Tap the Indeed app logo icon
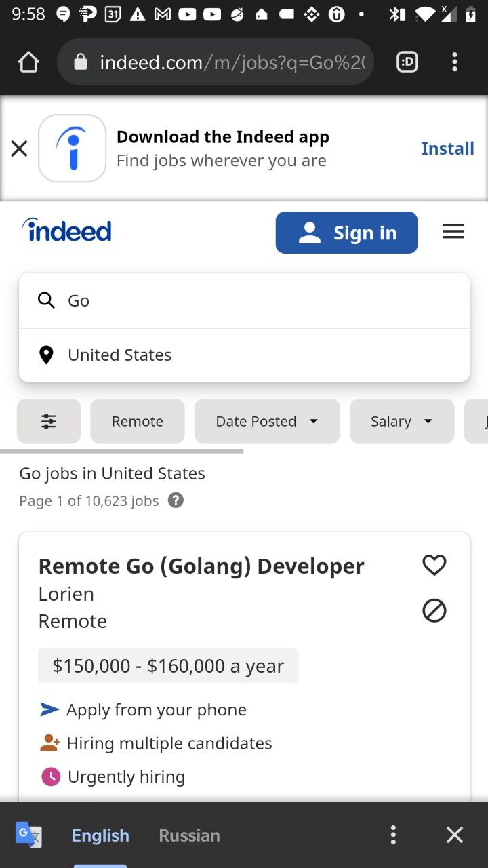Screen dimensions: 488x868 [x=73, y=149]
